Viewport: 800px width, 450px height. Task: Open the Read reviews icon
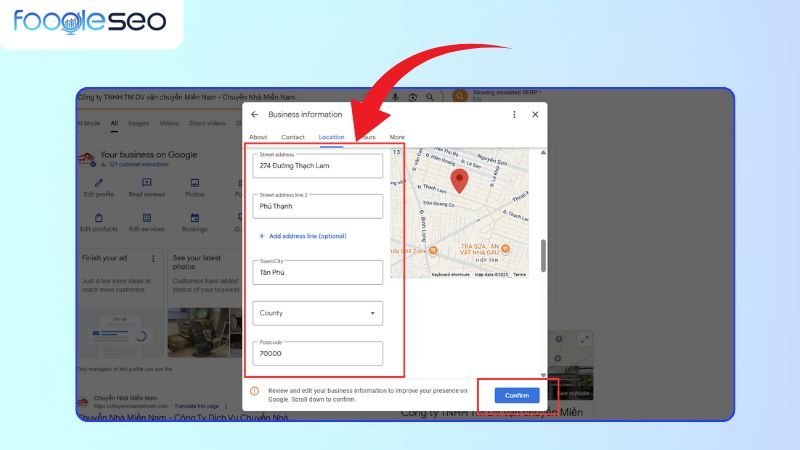pos(147,183)
